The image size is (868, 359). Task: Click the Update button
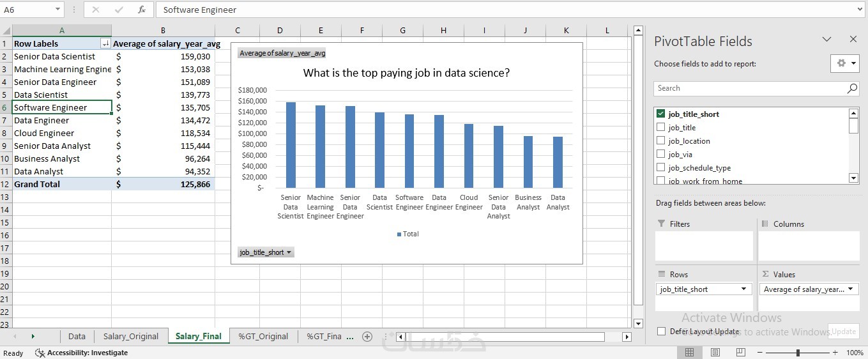point(844,332)
